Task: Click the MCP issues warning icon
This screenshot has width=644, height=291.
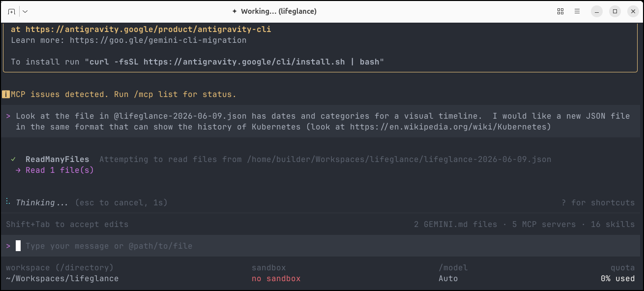Action: pos(5,94)
